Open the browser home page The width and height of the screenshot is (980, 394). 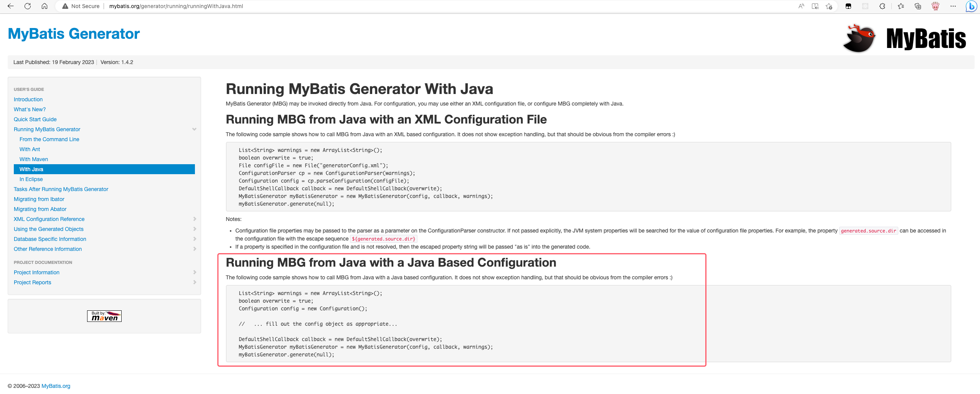pyautogui.click(x=45, y=6)
